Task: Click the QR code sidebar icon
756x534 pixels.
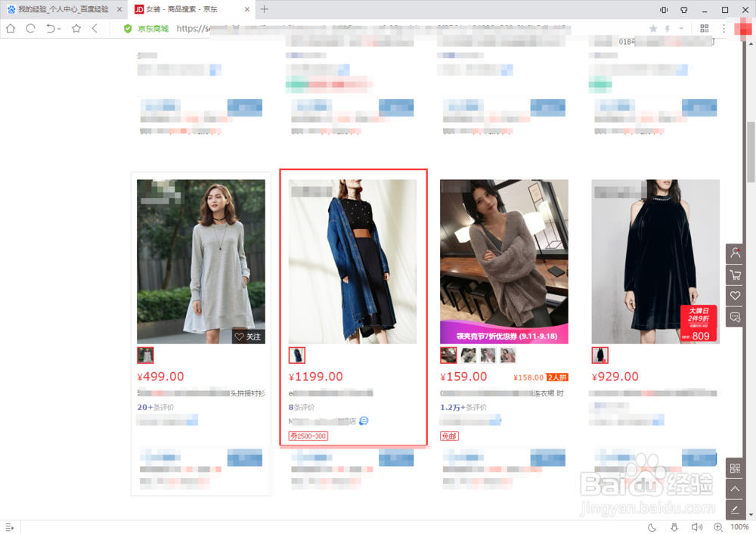Action: tap(735, 468)
